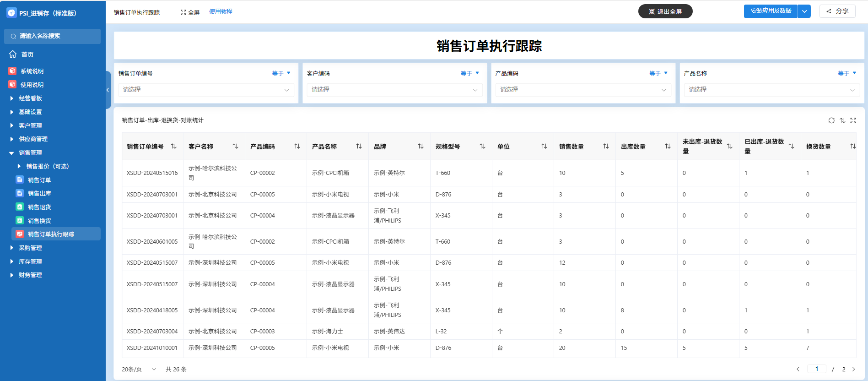This screenshot has width=868, height=381.
Task: Sort by 客户名称 column
Action: (x=235, y=146)
